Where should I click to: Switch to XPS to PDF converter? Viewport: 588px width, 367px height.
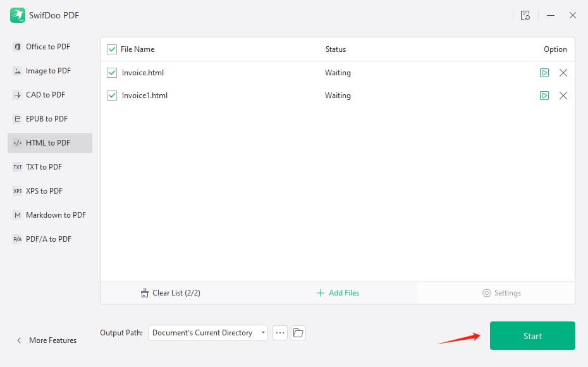(50, 191)
